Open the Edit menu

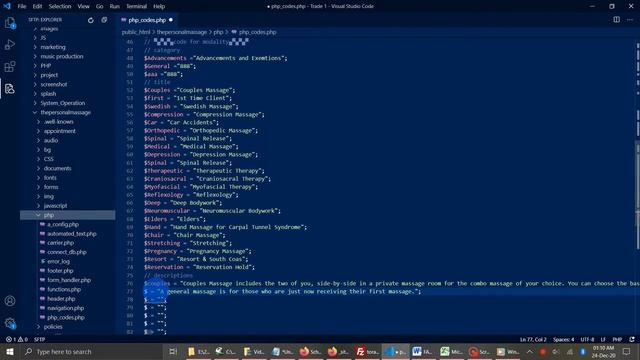(x=38, y=6)
